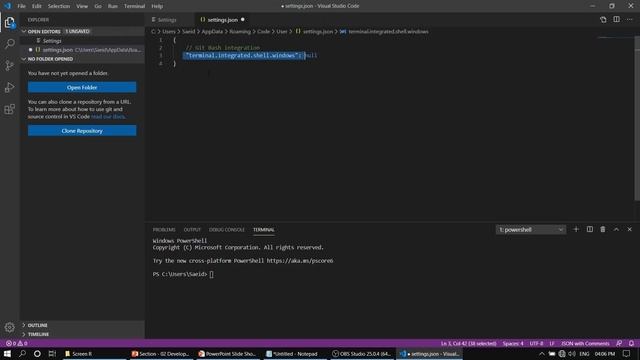Screen dimensions: 640x360
Task: Open the Manage gear menu
Action: 9,327
